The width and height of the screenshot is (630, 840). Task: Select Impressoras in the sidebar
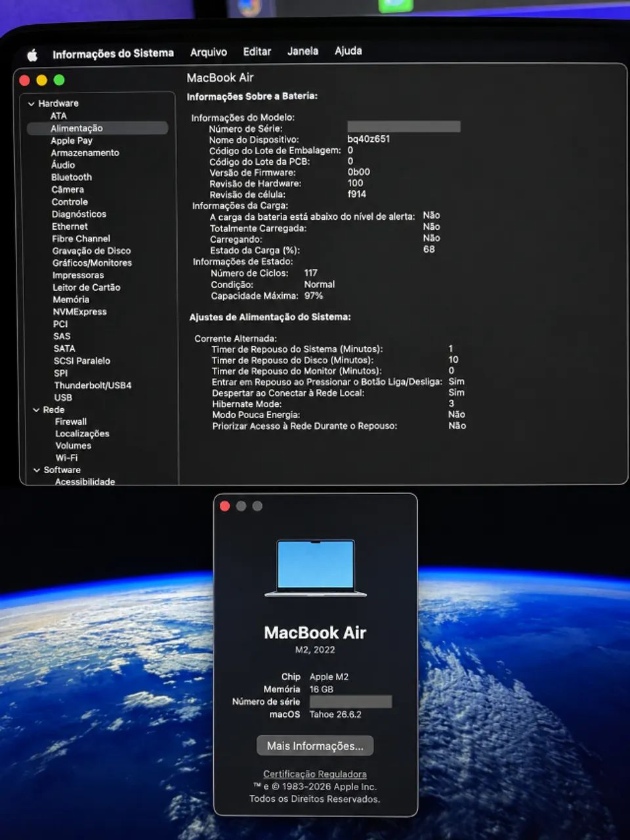(78, 276)
